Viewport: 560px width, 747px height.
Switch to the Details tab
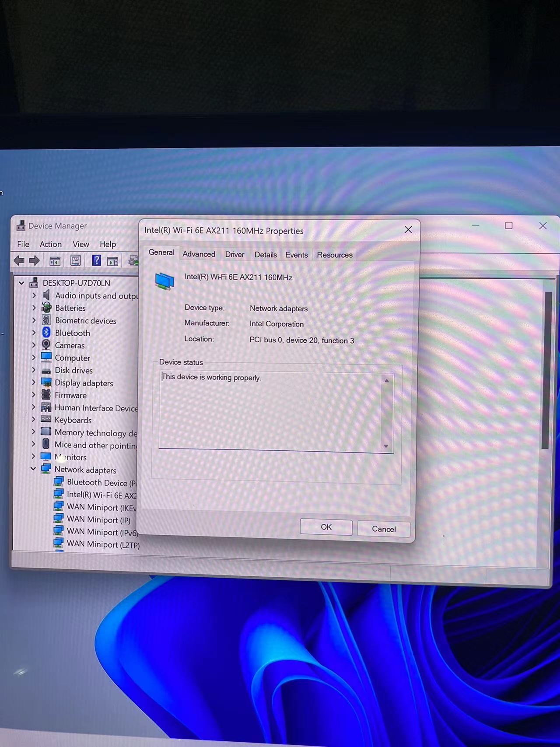(x=266, y=255)
